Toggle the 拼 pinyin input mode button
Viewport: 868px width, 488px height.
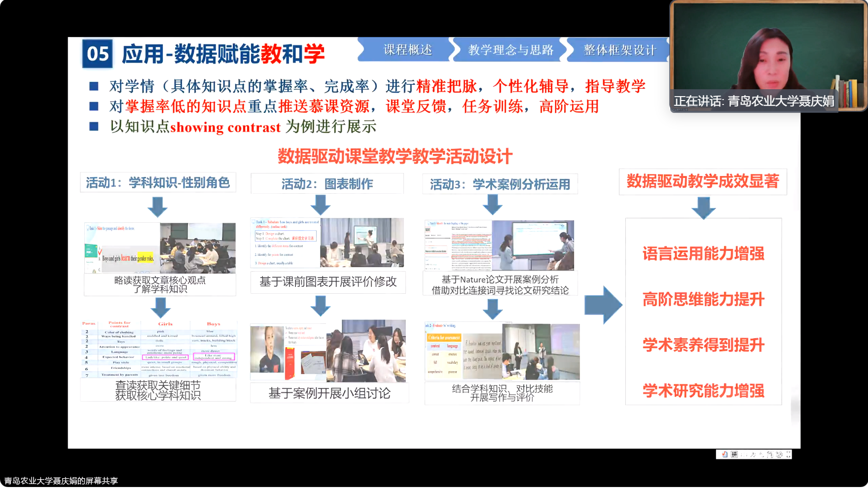(x=734, y=454)
